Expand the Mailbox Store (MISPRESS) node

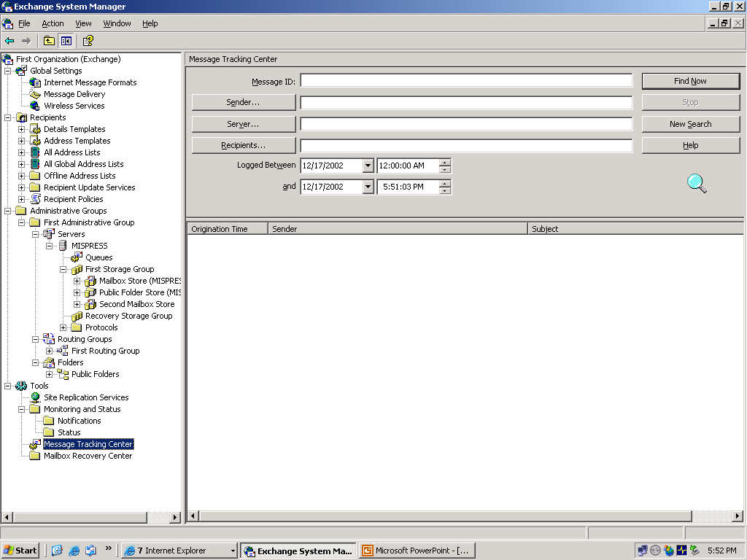coord(77,281)
